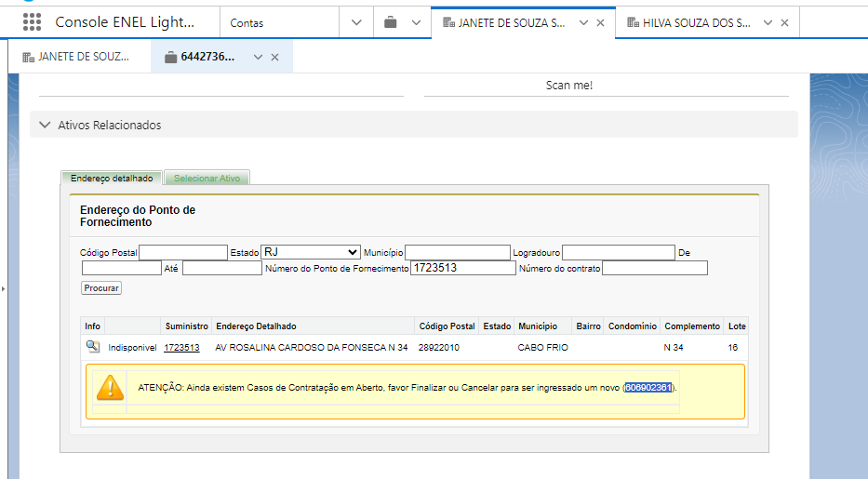The height and width of the screenshot is (479, 868).
Task: Collapse the Ativos Relacionados section
Action: pos(45,125)
